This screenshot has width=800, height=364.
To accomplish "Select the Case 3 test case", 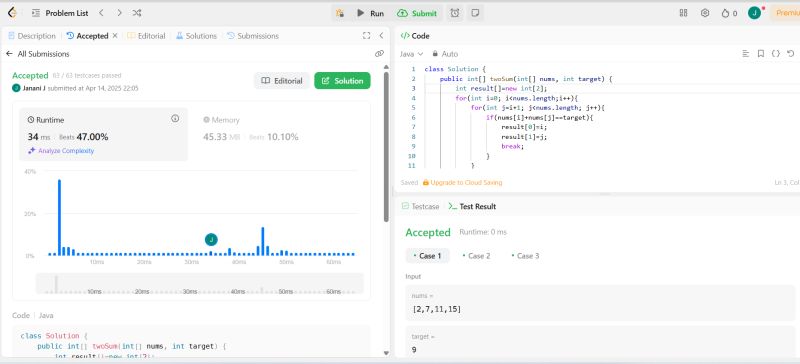I will 526,256.
